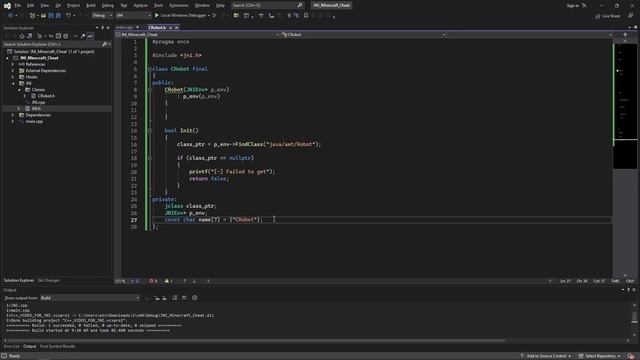Open the Debug configuration dropdown
Image resolution: width=640 pixels, height=360 pixels.
click(x=102, y=16)
